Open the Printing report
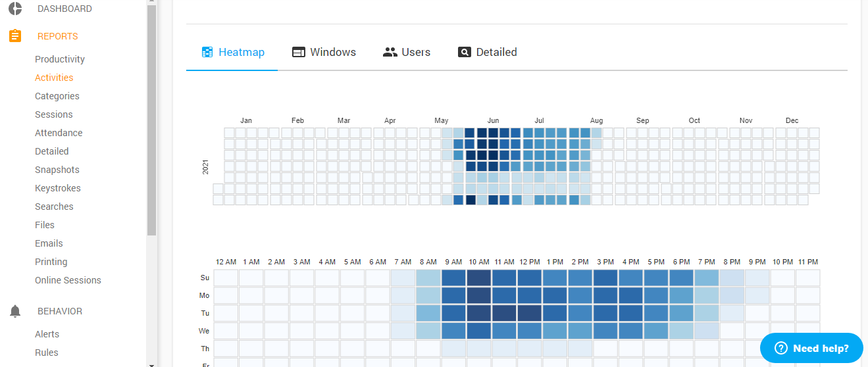The height and width of the screenshot is (367, 868). (x=51, y=262)
